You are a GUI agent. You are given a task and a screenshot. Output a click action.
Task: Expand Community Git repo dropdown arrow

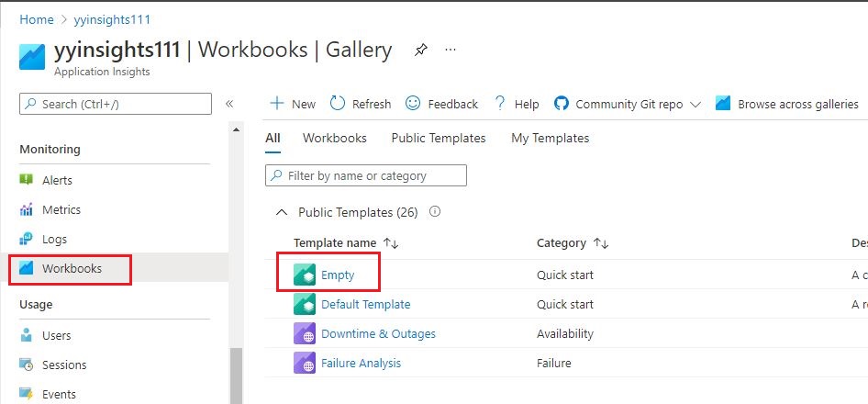coord(695,105)
